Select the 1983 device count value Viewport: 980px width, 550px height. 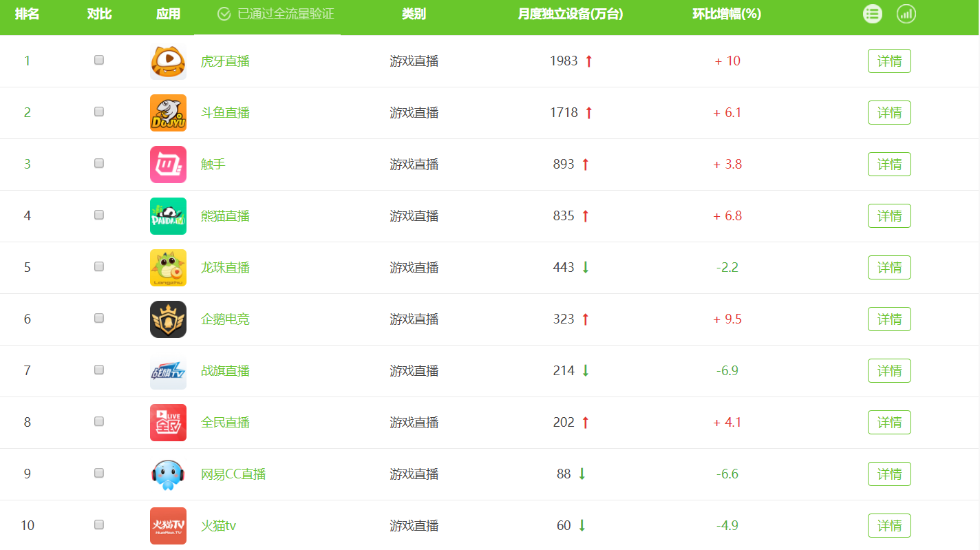(x=564, y=61)
